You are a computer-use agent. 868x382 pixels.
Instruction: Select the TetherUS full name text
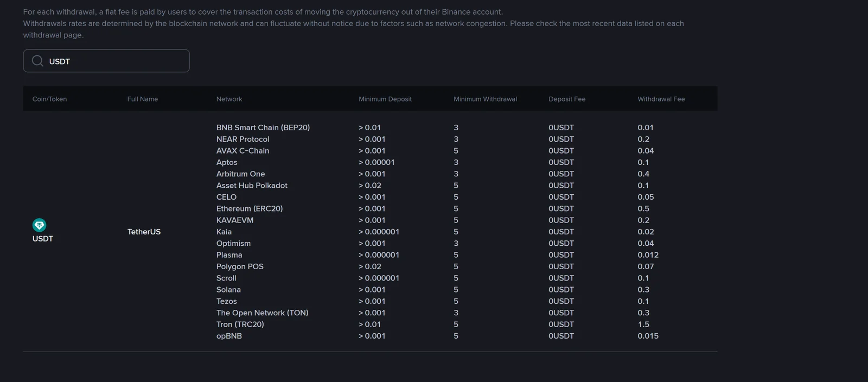(144, 232)
